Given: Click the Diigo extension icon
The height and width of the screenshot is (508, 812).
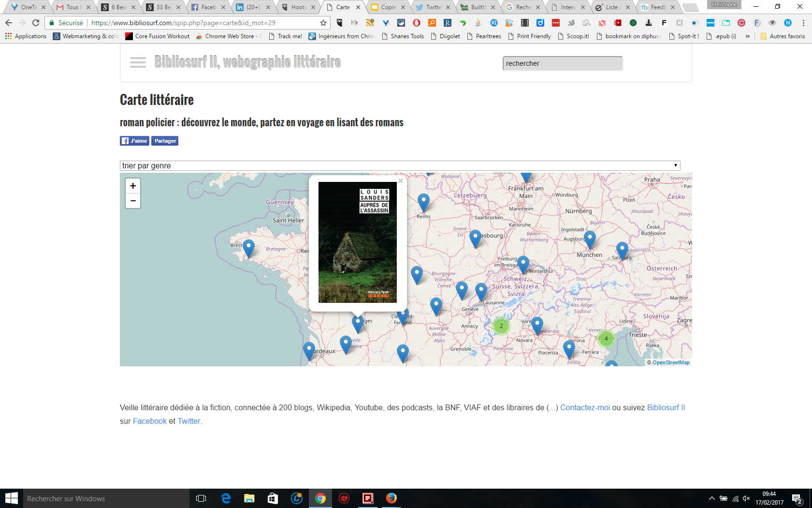Looking at the screenshot, I should coord(540,23).
